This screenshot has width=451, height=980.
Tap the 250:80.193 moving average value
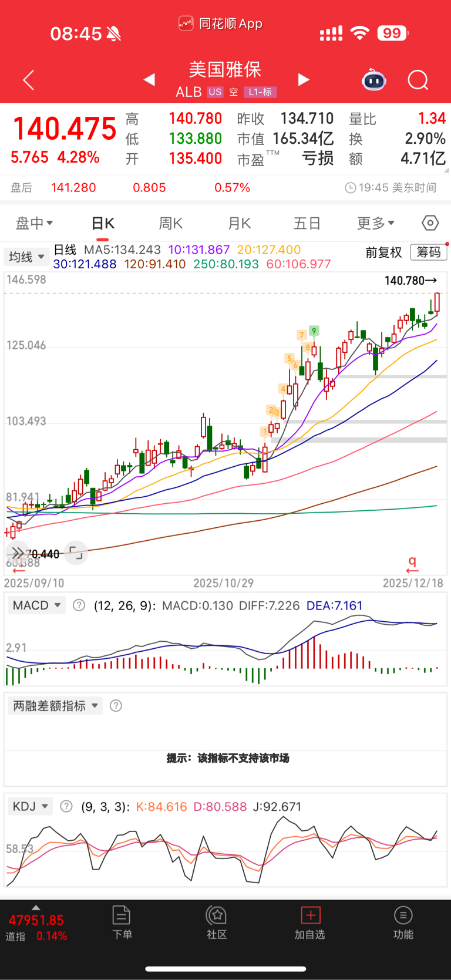point(226,264)
